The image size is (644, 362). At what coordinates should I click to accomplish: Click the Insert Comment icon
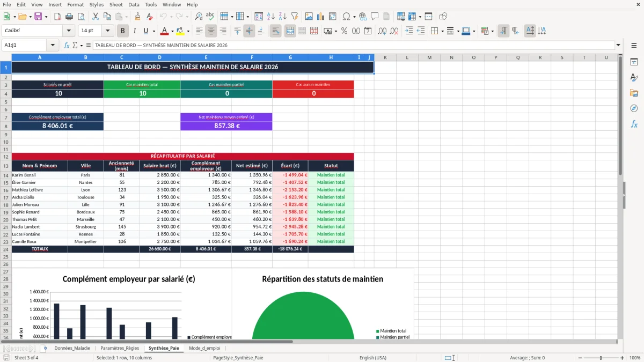click(374, 17)
